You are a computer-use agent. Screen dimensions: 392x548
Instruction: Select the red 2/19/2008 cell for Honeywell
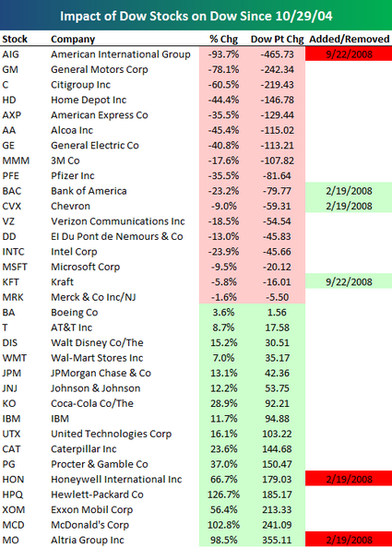[349, 479]
